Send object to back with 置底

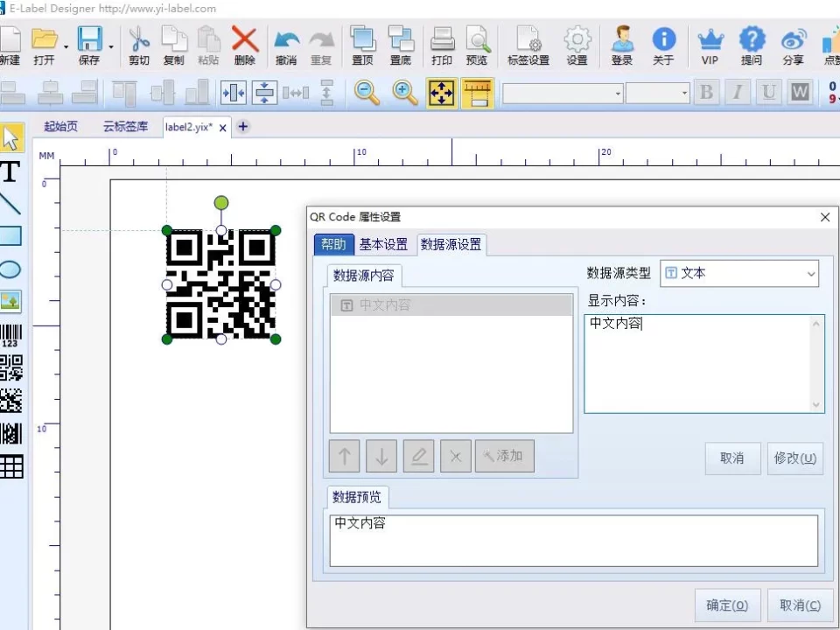[x=400, y=45]
